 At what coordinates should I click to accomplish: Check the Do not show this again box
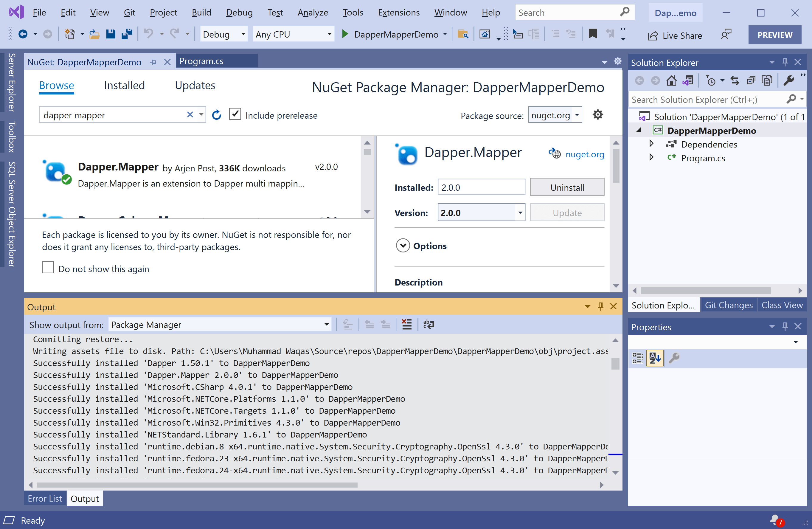click(48, 268)
